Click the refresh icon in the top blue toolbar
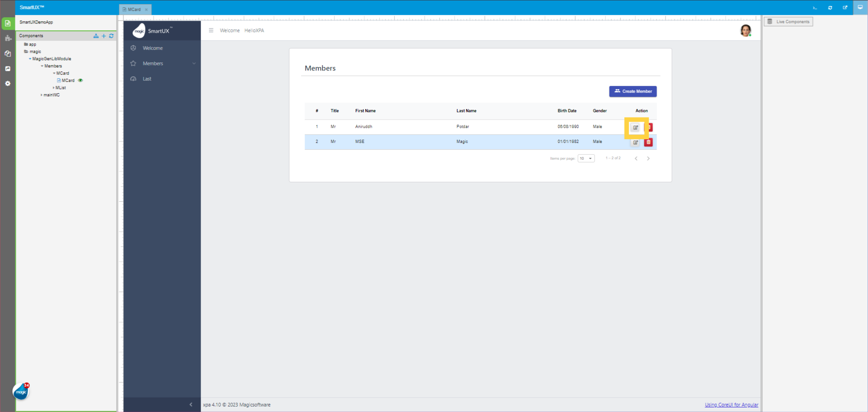Viewport: 868px width, 412px height. (x=830, y=8)
